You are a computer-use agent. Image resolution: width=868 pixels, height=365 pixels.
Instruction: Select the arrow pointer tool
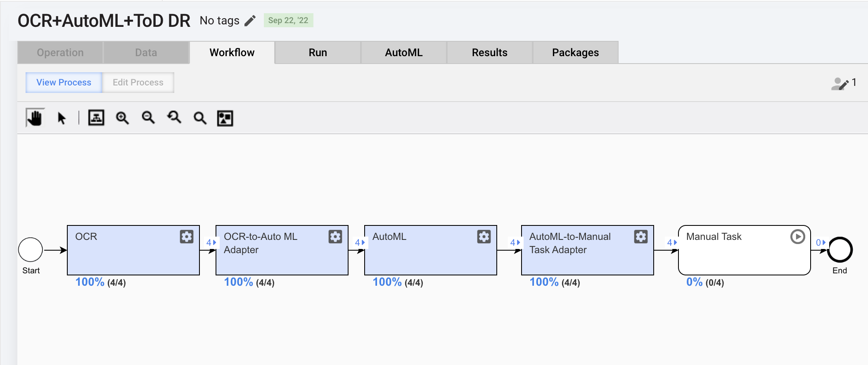62,119
